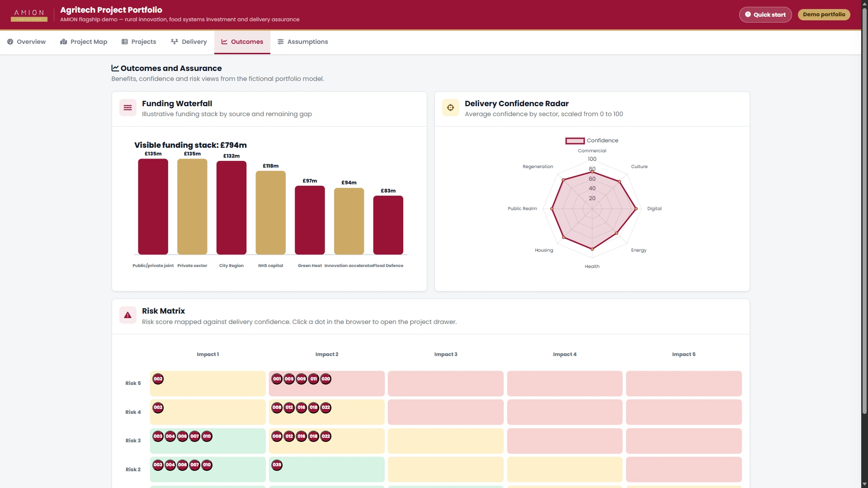Click the Health data point on radar
Viewport: 868px width, 488px height.
point(592,249)
